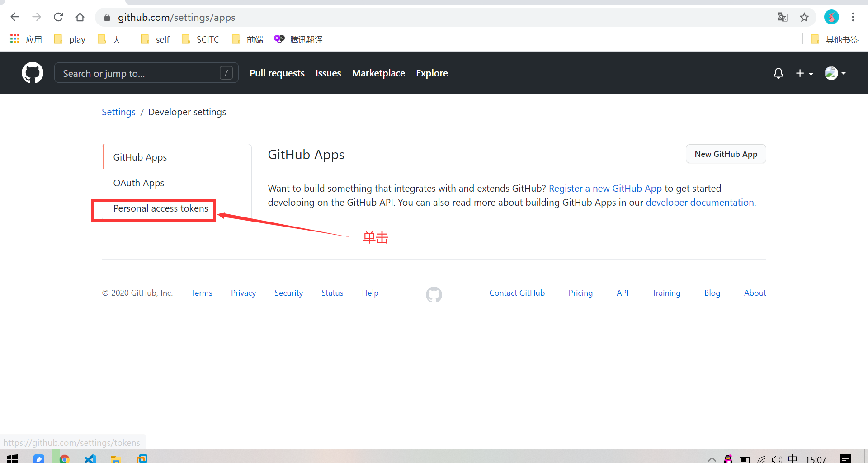Viewport: 868px width, 463px height.
Task: Click the QQ penguin tray icon
Action: pos(728,458)
